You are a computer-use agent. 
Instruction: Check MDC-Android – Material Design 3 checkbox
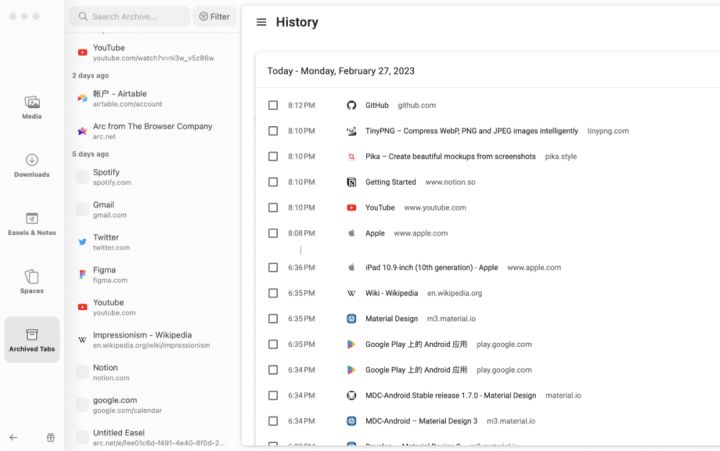[273, 421]
